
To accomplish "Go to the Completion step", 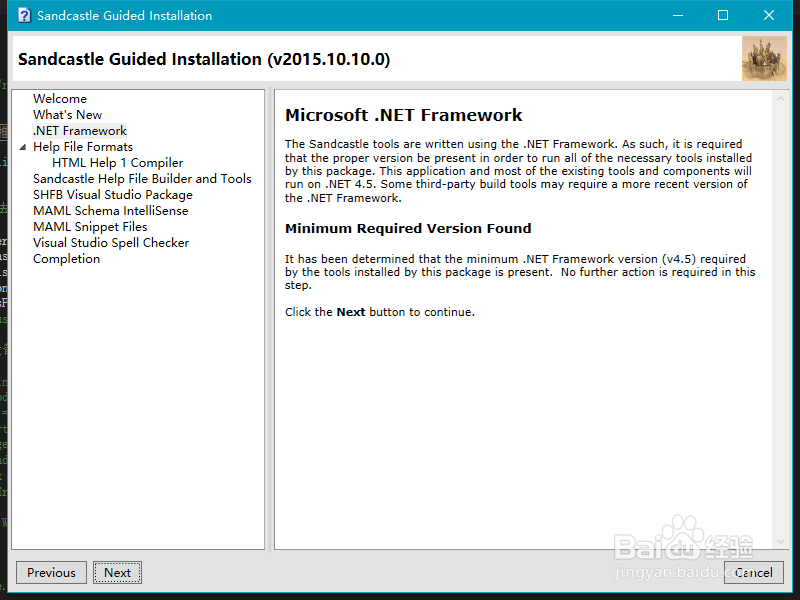I will click(x=66, y=259).
